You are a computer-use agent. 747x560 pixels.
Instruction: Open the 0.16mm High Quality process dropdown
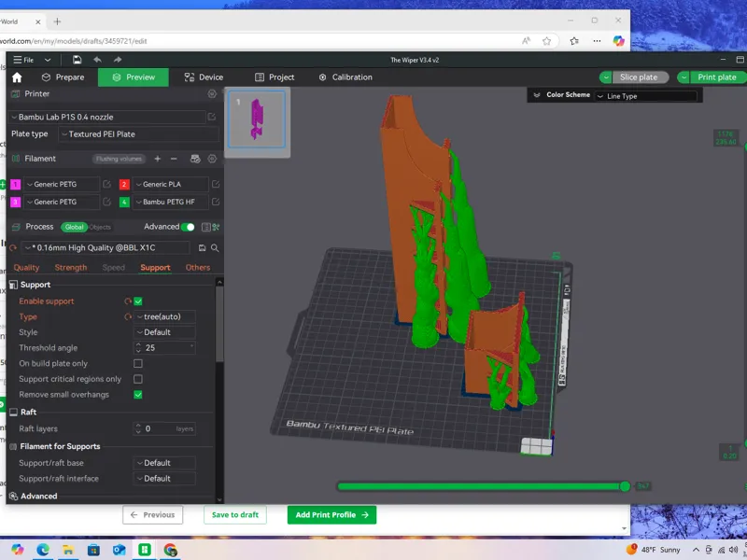[x=106, y=247]
